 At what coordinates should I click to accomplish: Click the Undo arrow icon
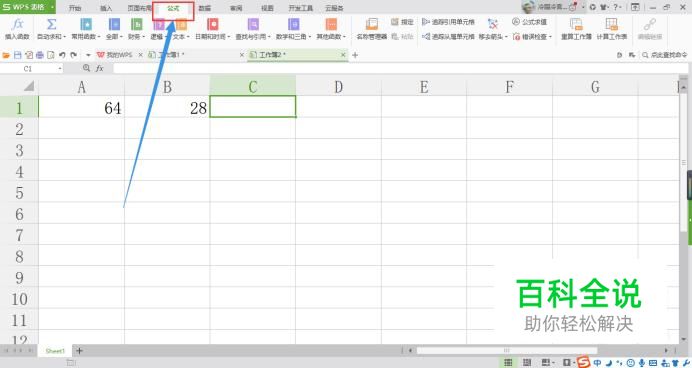pos(62,55)
